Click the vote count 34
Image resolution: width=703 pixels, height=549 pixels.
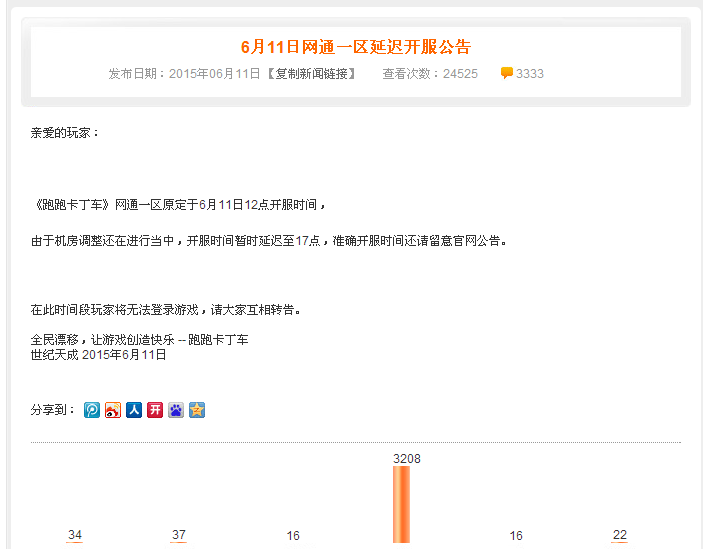point(75,535)
